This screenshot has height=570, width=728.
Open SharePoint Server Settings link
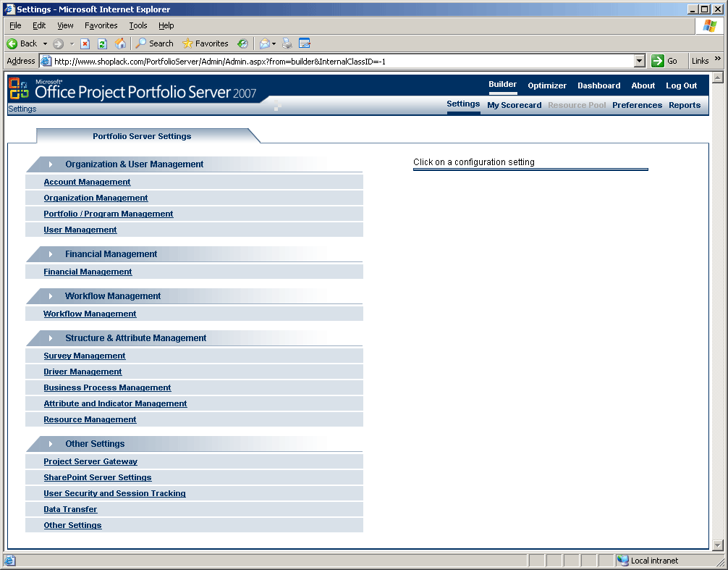[x=98, y=477]
